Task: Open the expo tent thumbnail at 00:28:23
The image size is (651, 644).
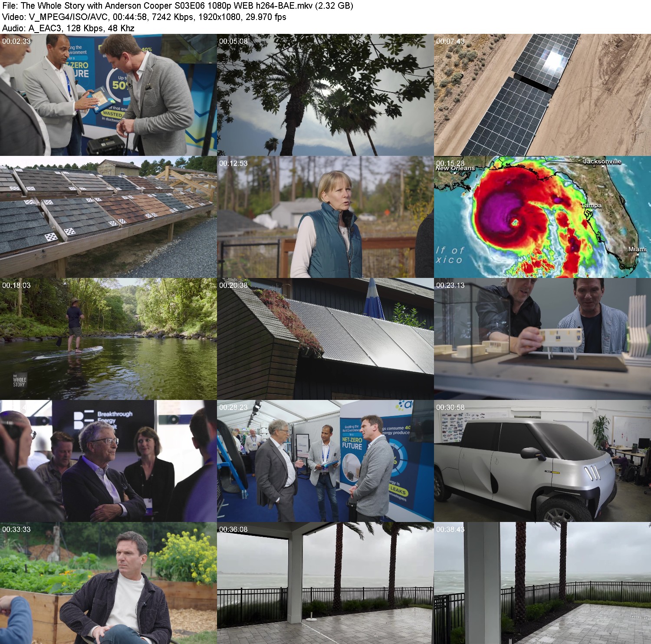Action: point(325,461)
